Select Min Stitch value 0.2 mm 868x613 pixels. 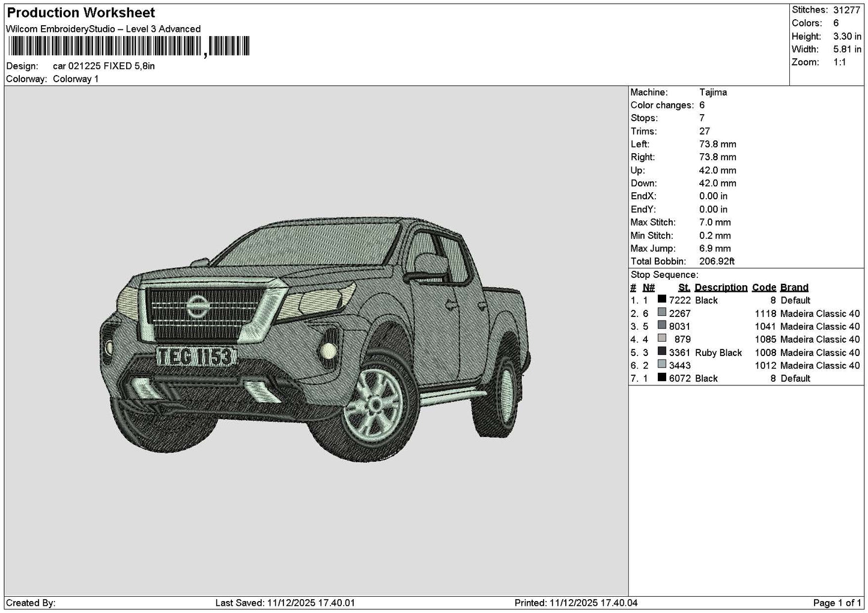[715, 236]
